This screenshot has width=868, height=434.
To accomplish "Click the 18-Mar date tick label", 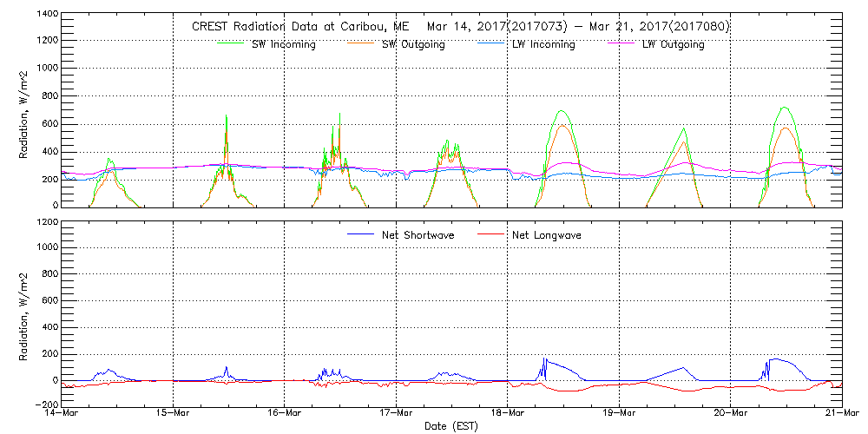I will (508, 413).
